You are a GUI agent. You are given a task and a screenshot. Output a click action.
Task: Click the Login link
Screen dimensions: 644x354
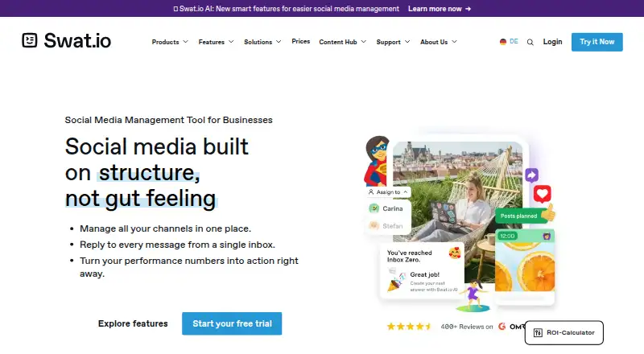(552, 42)
